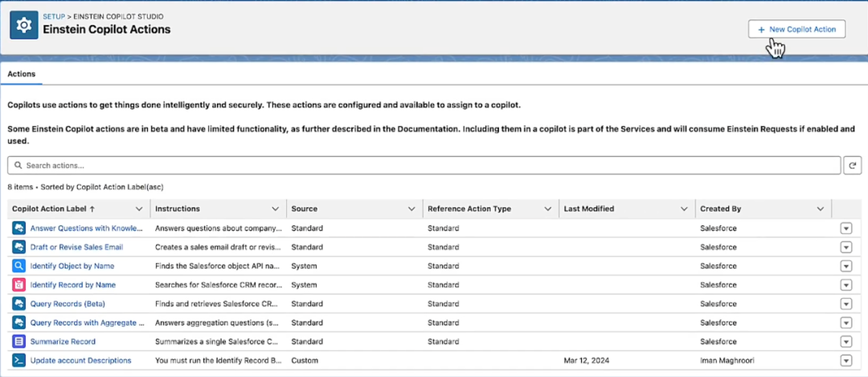Click icon beside Draft or Revise Sales Email
Viewport: 868px width, 377px height.
click(18, 247)
